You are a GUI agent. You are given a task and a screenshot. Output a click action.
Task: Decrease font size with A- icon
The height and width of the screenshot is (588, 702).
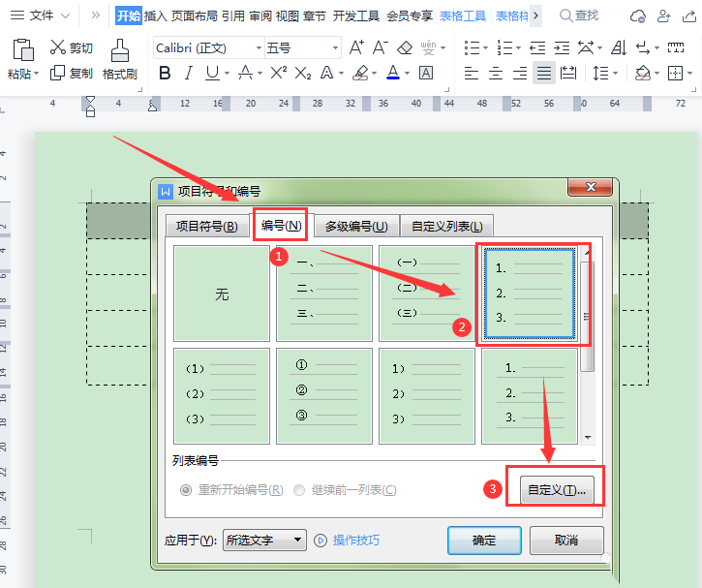(x=381, y=47)
